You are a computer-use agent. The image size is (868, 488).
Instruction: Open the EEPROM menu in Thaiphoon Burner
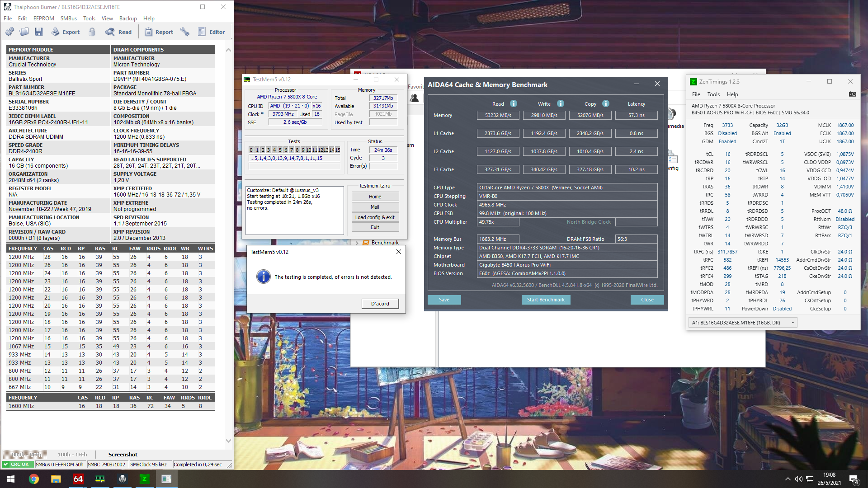tap(43, 19)
